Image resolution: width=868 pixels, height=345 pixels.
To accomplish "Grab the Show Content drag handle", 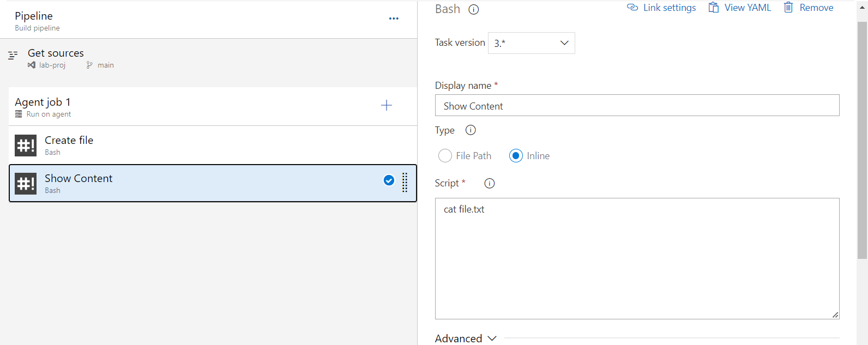I will click(x=405, y=183).
